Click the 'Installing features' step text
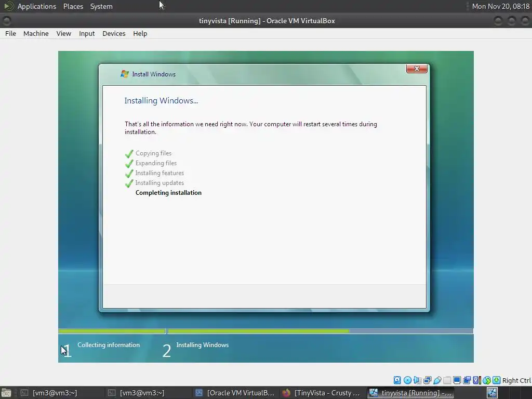The width and height of the screenshot is (532, 399). pyautogui.click(x=159, y=173)
